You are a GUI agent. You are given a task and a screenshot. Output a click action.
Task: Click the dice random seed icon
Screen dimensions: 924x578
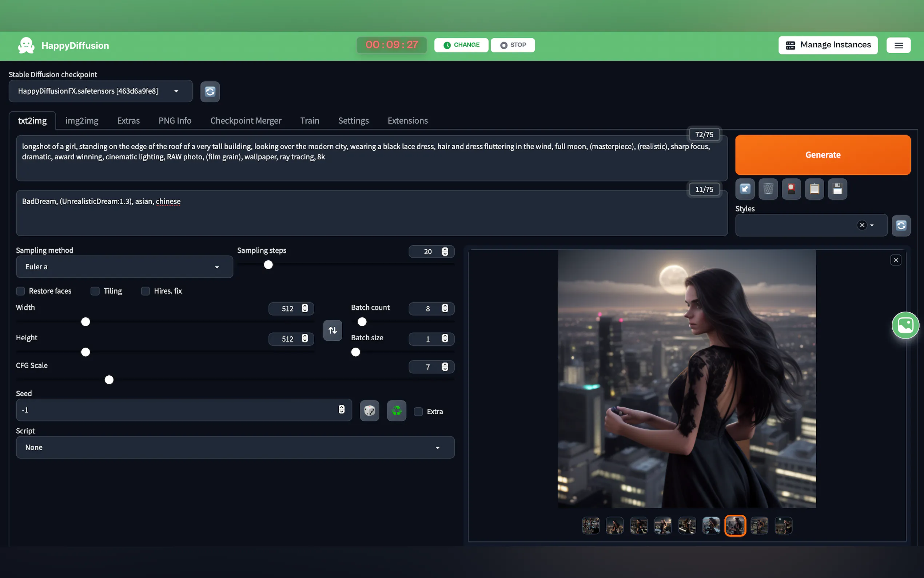click(369, 411)
